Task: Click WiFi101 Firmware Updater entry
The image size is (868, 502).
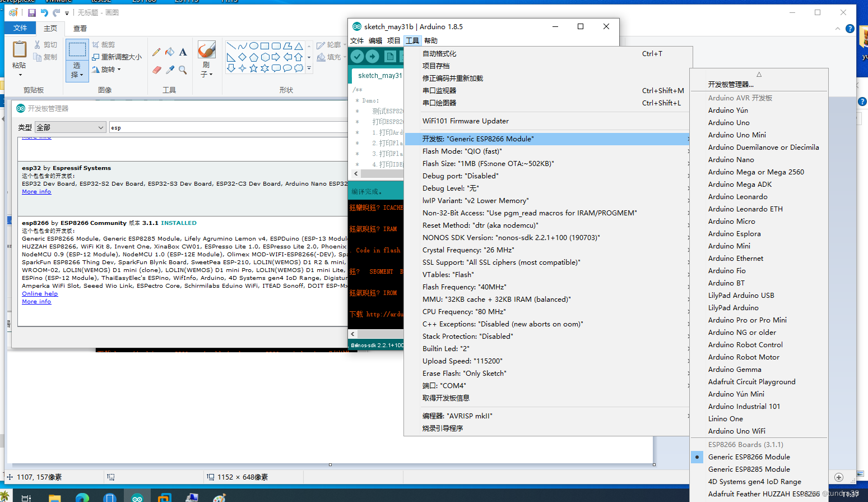Action: coord(547,121)
